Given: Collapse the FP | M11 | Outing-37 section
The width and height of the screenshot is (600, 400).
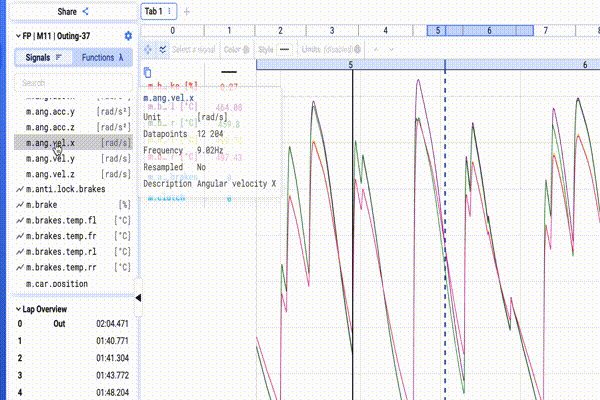Looking at the screenshot, I should click(x=18, y=36).
